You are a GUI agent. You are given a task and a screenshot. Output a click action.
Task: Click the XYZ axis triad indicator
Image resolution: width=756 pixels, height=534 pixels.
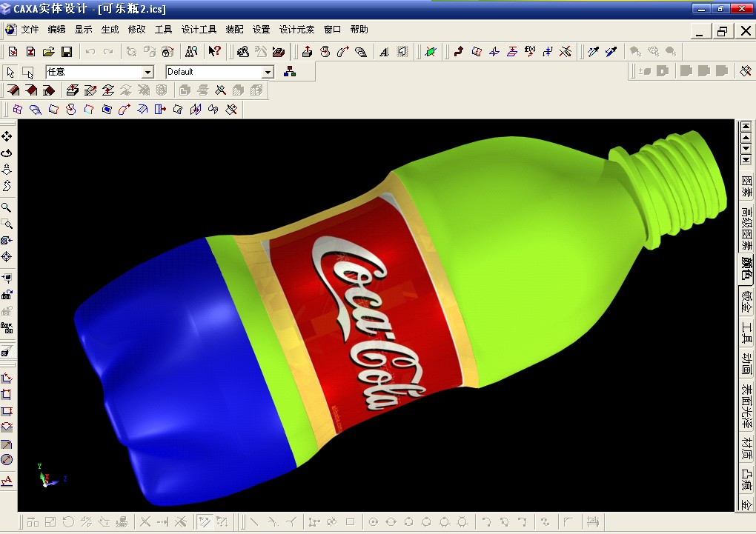pyautogui.click(x=50, y=475)
